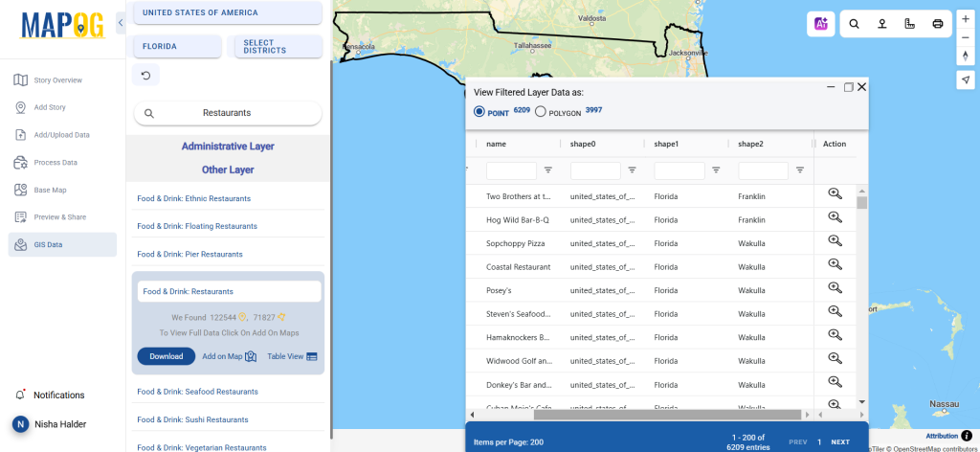Open Base Map in sidebar
Screen dimensions: 980x452
click(62, 190)
